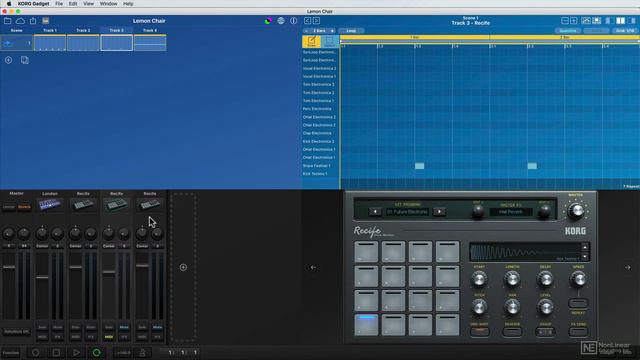Duplicate the scene with copy icon
Image resolution: width=640 pixels, height=360 pixels.
24,60
